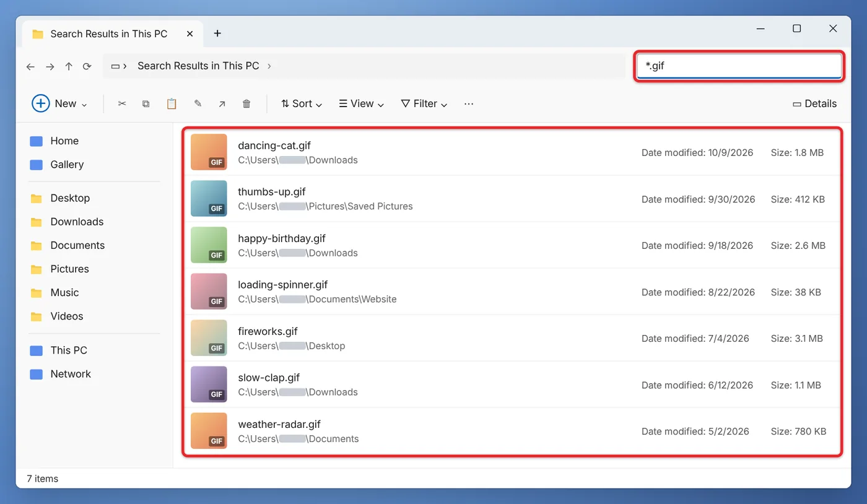Select the slow-clap.gif file name
The height and width of the screenshot is (504, 867).
point(269,378)
